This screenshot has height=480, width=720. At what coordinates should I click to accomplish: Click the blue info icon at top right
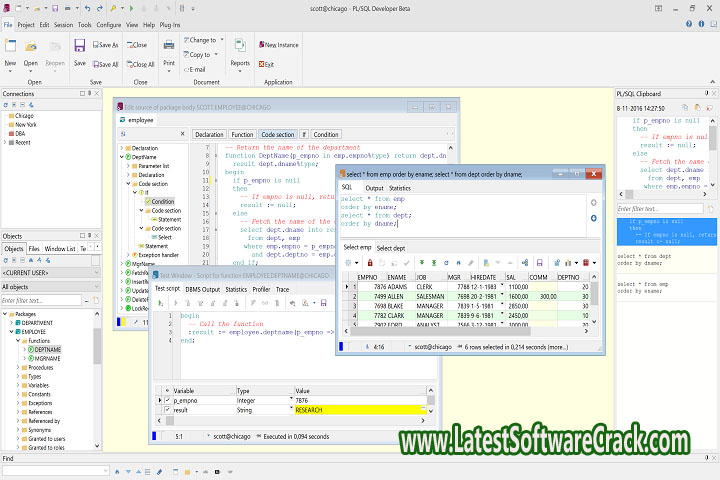[701, 24]
